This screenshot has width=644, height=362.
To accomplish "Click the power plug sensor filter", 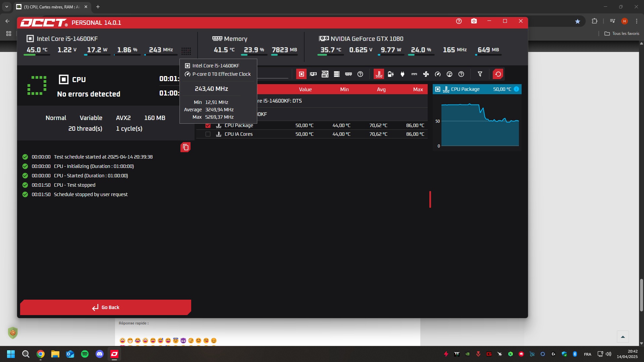I will point(402,74).
